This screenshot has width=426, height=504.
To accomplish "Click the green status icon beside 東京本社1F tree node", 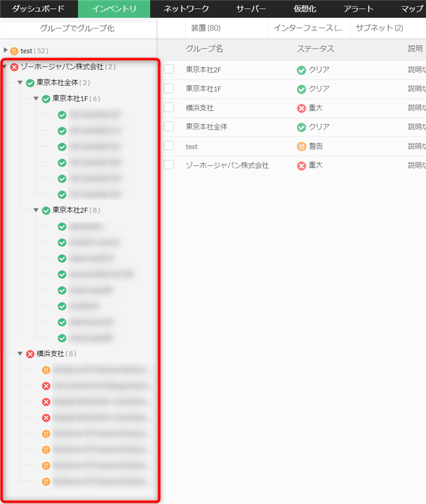I will [46, 99].
